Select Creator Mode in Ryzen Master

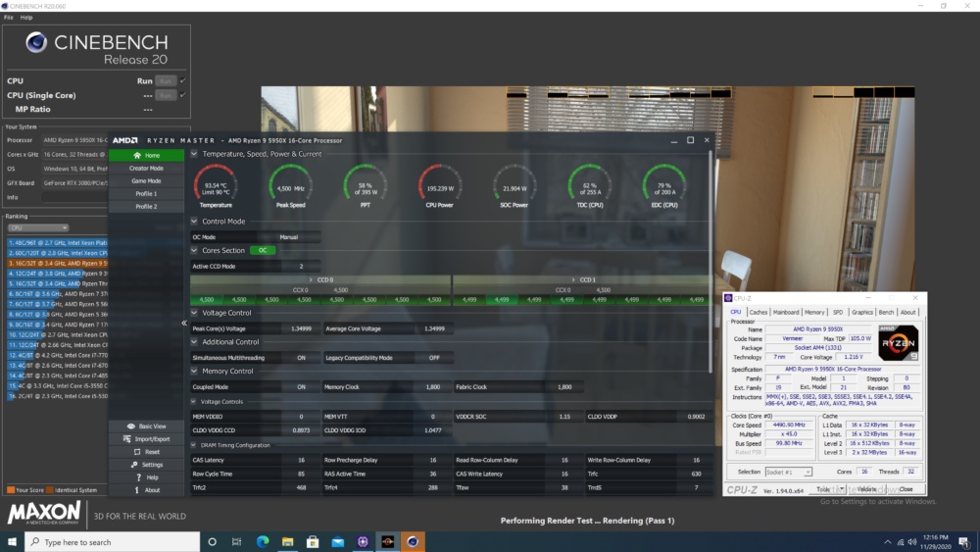(146, 169)
